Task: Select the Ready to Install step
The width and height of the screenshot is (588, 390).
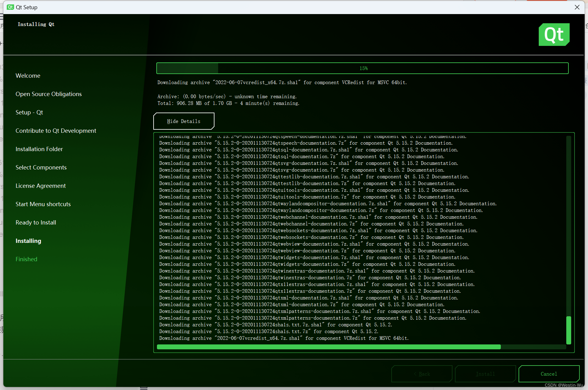Action: (36, 222)
